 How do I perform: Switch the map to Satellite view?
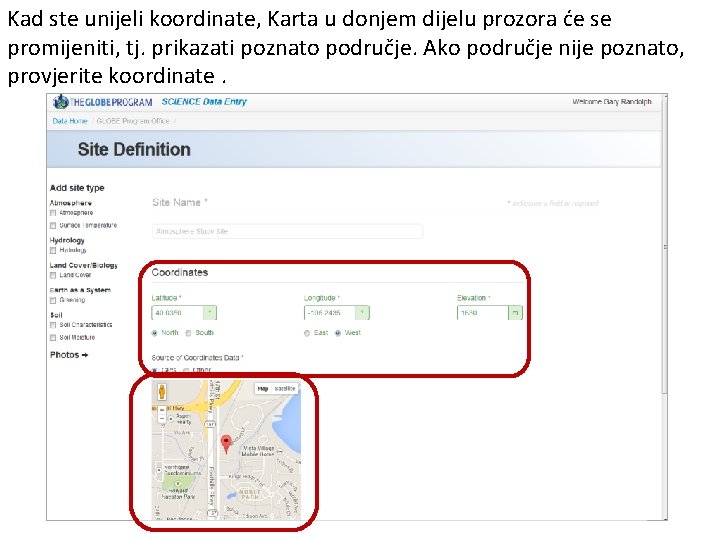285,389
